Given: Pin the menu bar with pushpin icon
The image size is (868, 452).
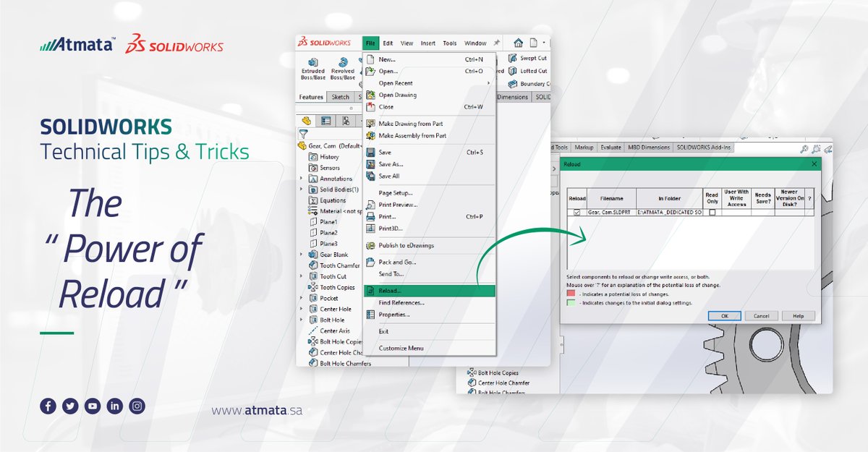Looking at the screenshot, I should (497, 43).
